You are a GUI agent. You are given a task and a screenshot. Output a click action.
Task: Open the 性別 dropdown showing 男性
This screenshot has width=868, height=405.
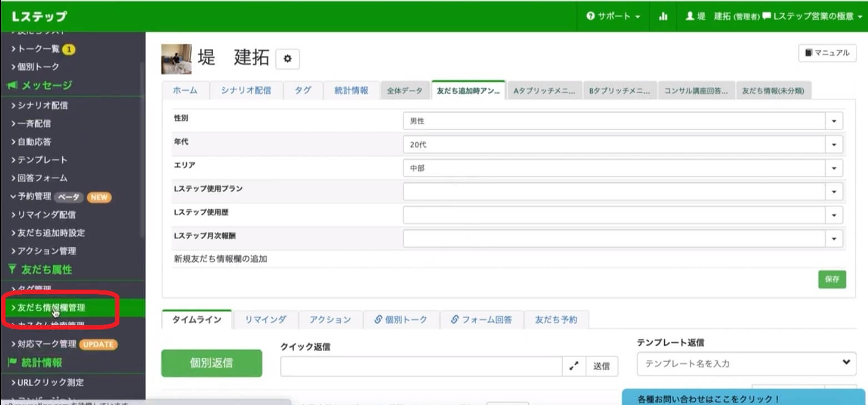pos(623,121)
